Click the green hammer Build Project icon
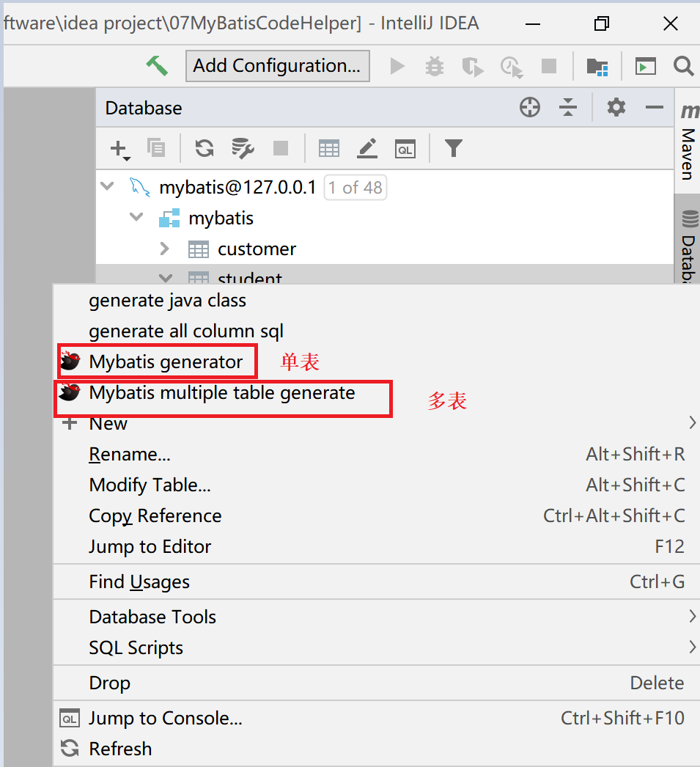This screenshot has height=767, width=700. (157, 65)
